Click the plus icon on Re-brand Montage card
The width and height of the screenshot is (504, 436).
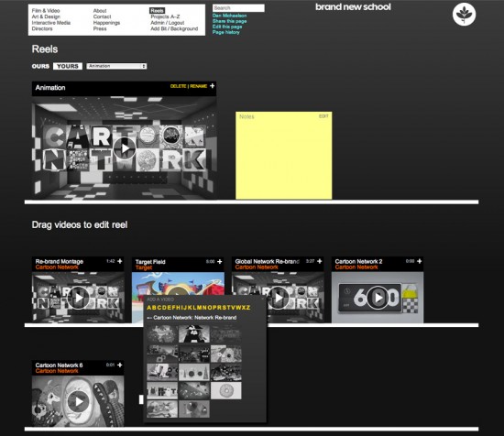click(x=120, y=261)
